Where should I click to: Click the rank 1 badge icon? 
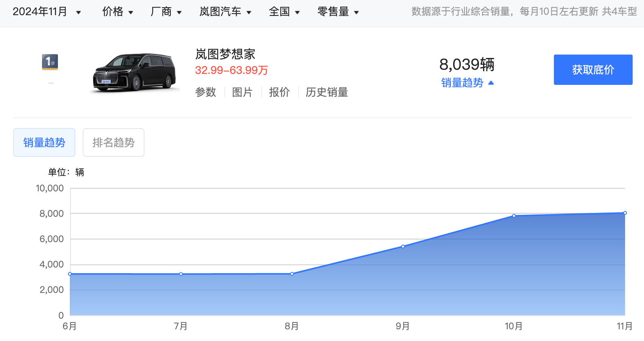(x=50, y=62)
